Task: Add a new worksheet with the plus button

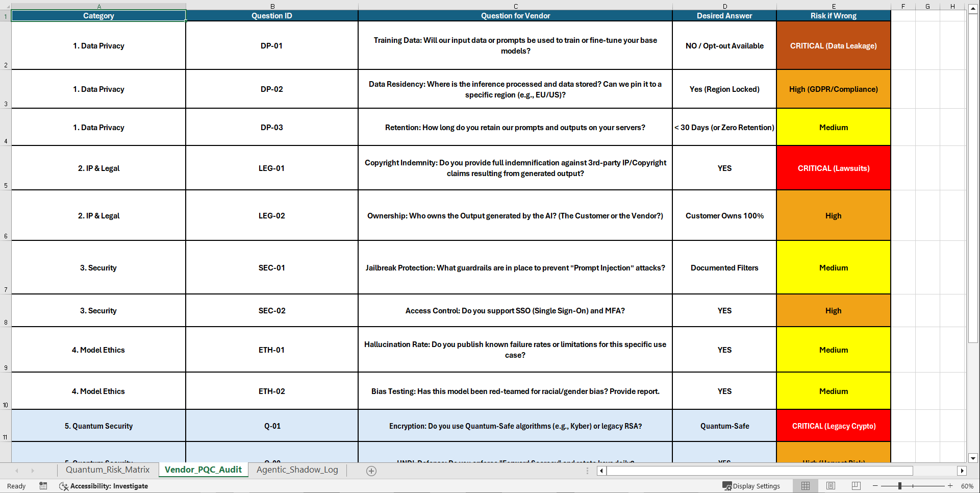Action: [371, 470]
